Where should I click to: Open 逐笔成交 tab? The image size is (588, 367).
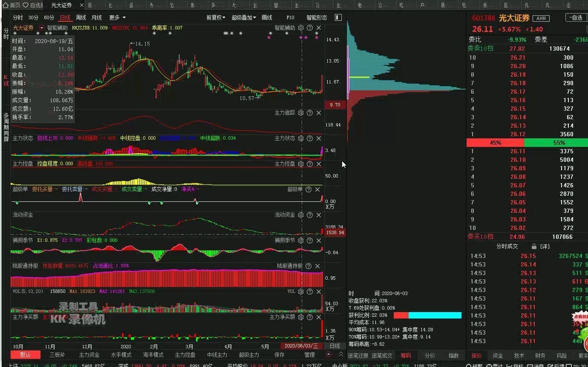pos(382,356)
